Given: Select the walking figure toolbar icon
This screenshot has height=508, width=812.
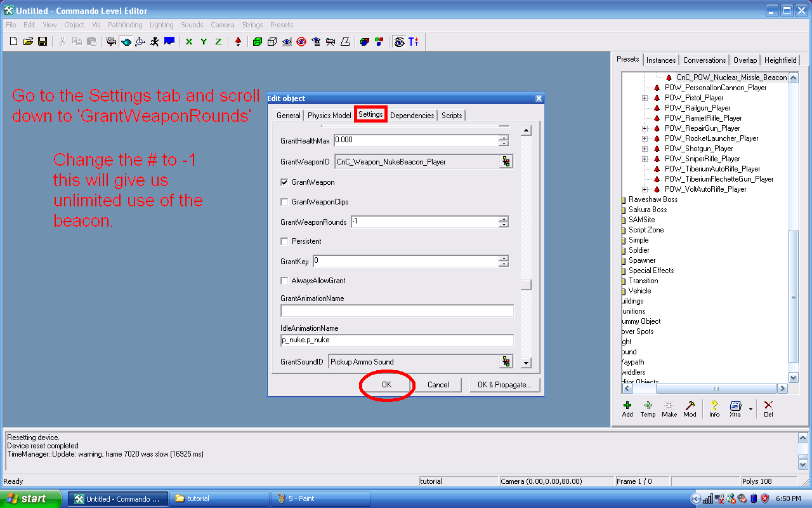Looking at the screenshot, I should coord(155,41).
